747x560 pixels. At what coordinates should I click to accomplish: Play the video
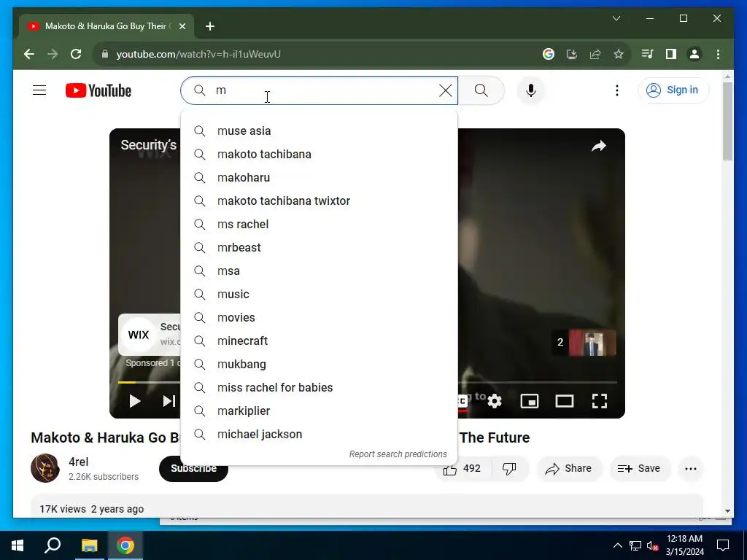(x=135, y=401)
